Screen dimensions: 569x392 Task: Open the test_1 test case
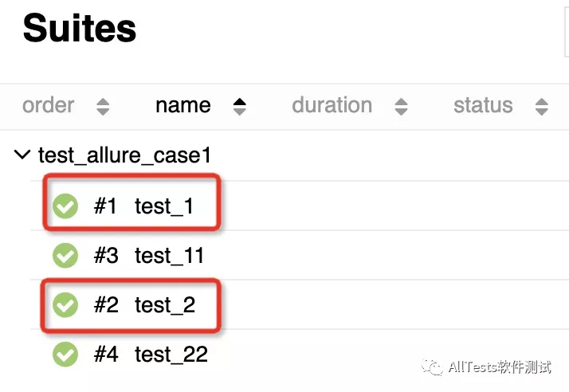[x=164, y=206]
